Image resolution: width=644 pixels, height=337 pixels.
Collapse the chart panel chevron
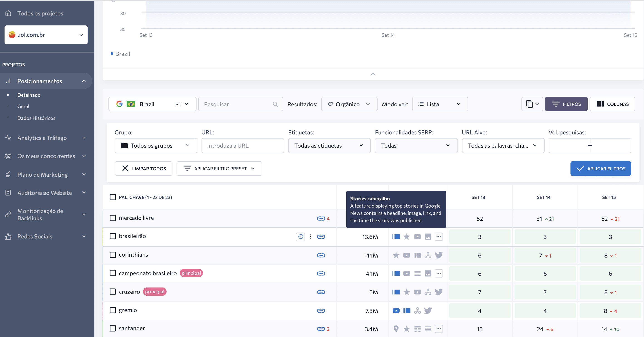[373, 74]
